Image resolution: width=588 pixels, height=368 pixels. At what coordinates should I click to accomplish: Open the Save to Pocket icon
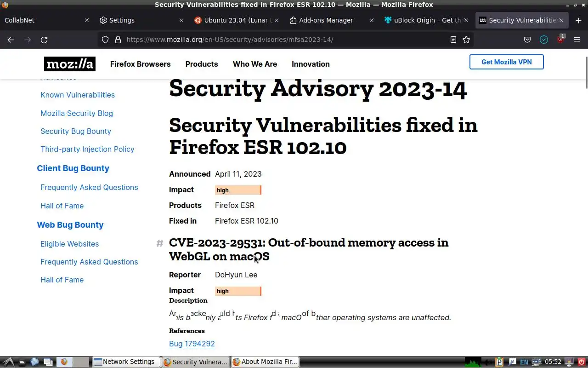527,40
